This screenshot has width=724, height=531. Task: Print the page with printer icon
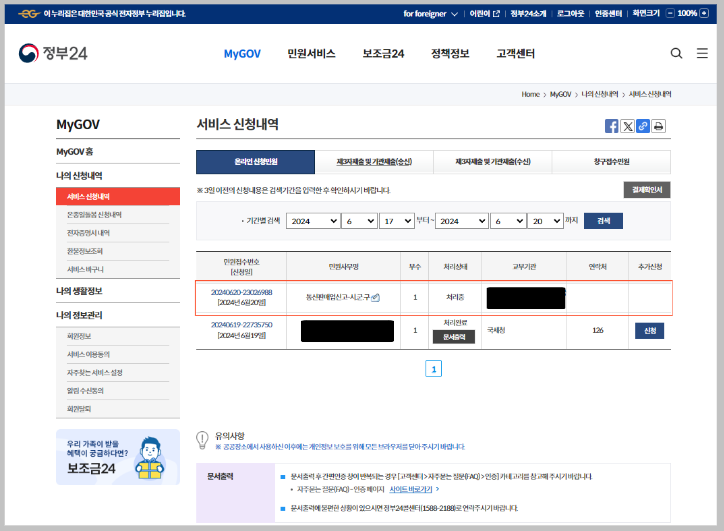[x=658, y=126]
